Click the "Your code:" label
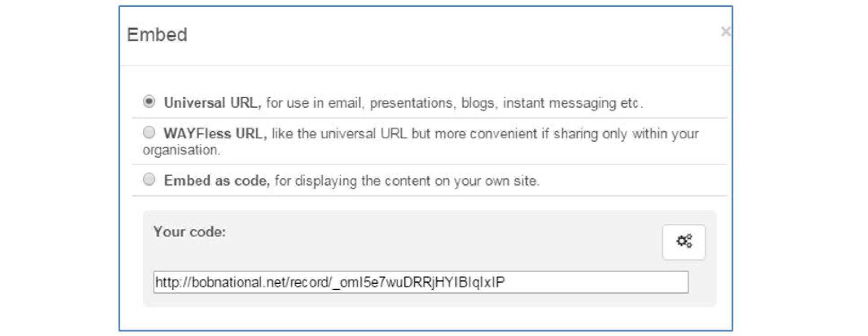868x336 pixels. tap(189, 232)
